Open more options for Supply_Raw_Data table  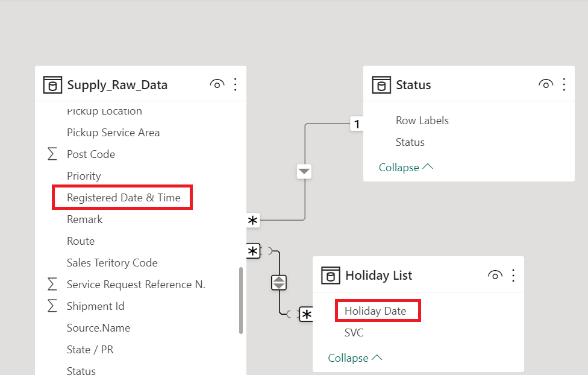click(x=236, y=84)
